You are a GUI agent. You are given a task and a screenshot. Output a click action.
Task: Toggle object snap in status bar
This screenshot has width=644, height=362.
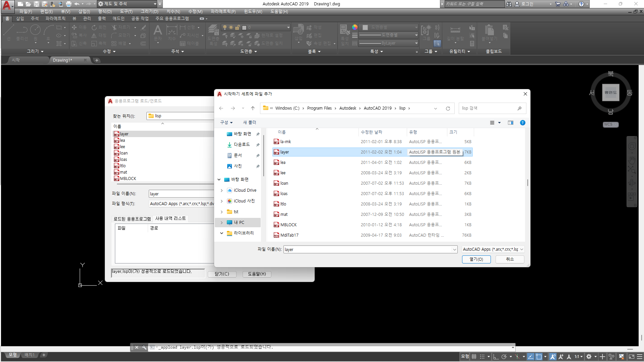click(x=539, y=357)
